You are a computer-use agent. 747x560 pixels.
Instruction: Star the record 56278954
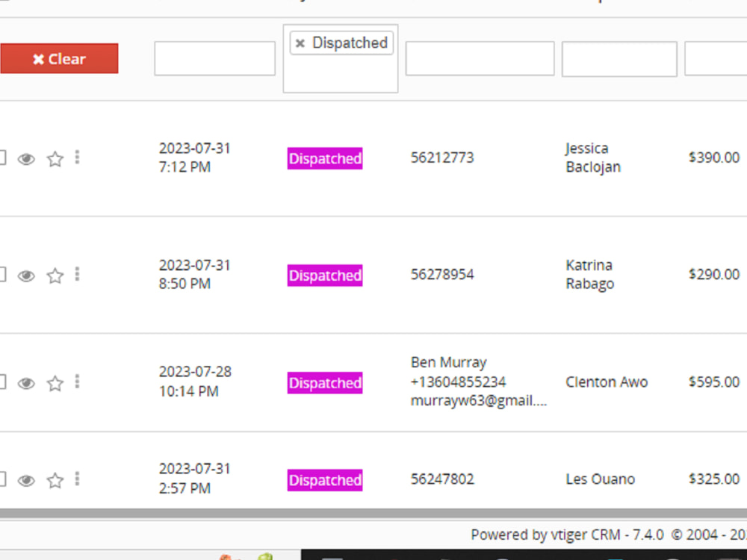pyautogui.click(x=55, y=276)
